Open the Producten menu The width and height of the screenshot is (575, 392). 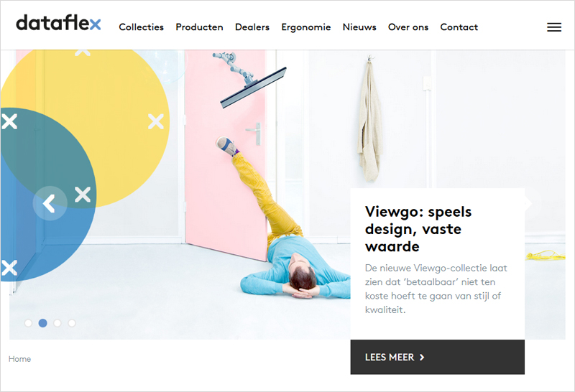199,27
